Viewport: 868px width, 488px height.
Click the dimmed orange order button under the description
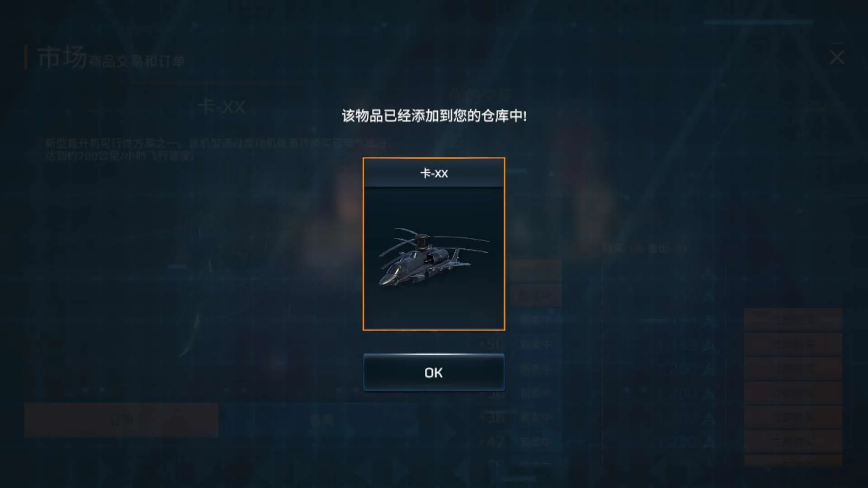point(121,420)
